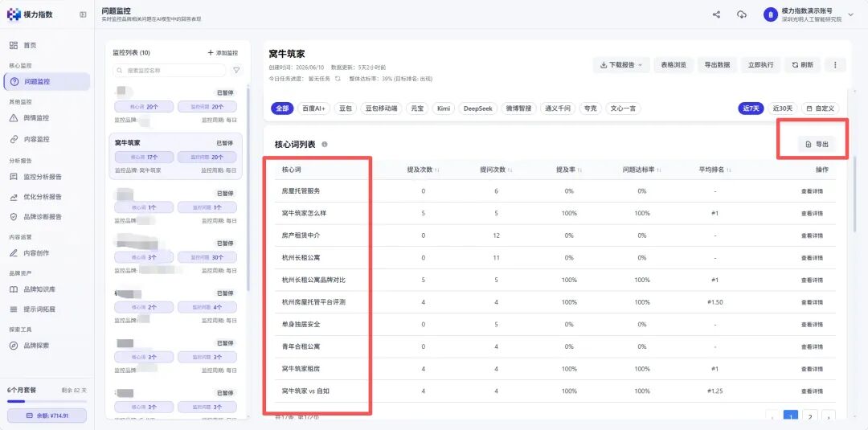The image size is (868, 430).
Task: Click the next page arrow
Action: pos(829,416)
